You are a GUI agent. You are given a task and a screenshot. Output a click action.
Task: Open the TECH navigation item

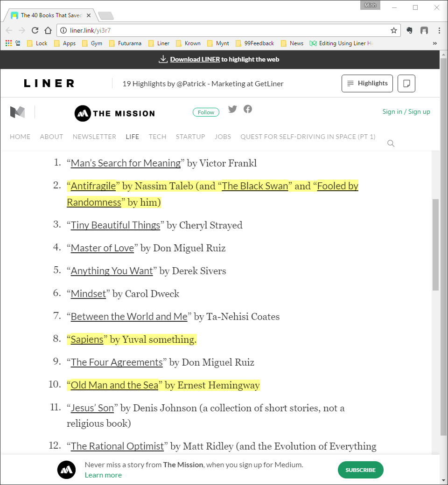click(157, 137)
